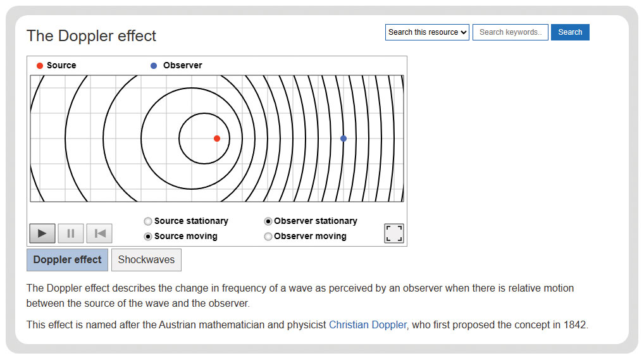
Task: Click the red source dot
Action: 217,139
